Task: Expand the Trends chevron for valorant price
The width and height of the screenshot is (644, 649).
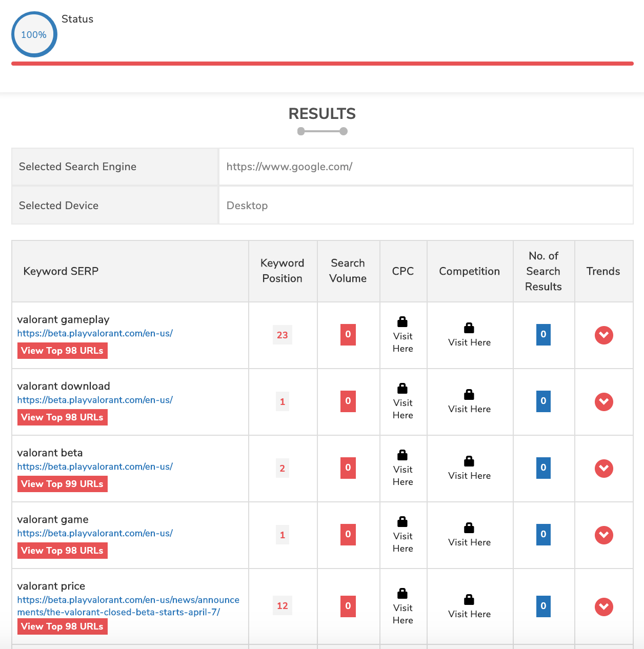Action: coord(603,606)
